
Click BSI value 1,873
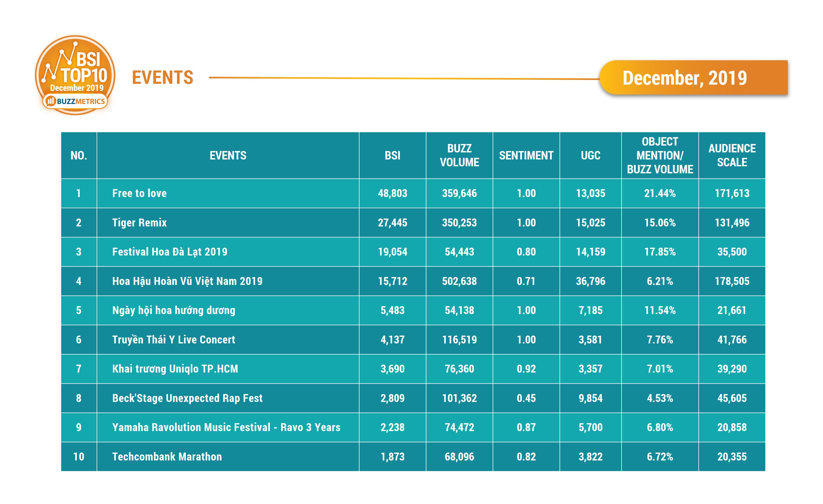[x=392, y=457]
